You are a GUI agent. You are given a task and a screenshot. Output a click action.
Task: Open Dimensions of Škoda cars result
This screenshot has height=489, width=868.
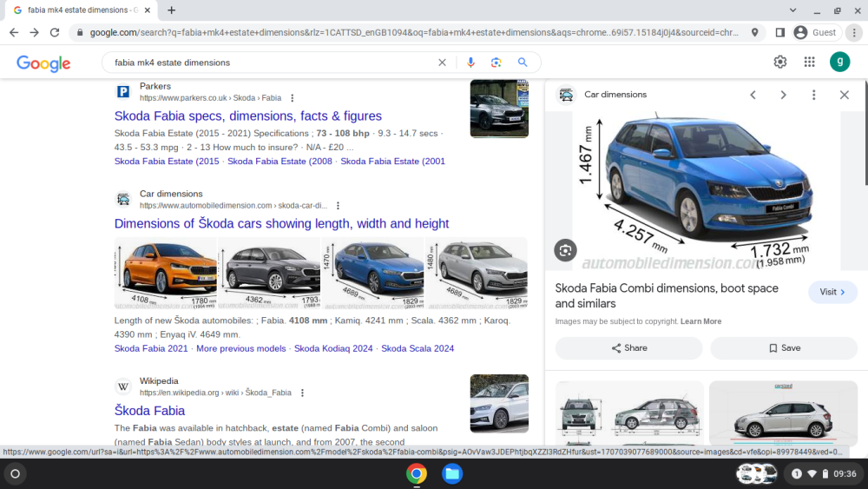coord(281,223)
